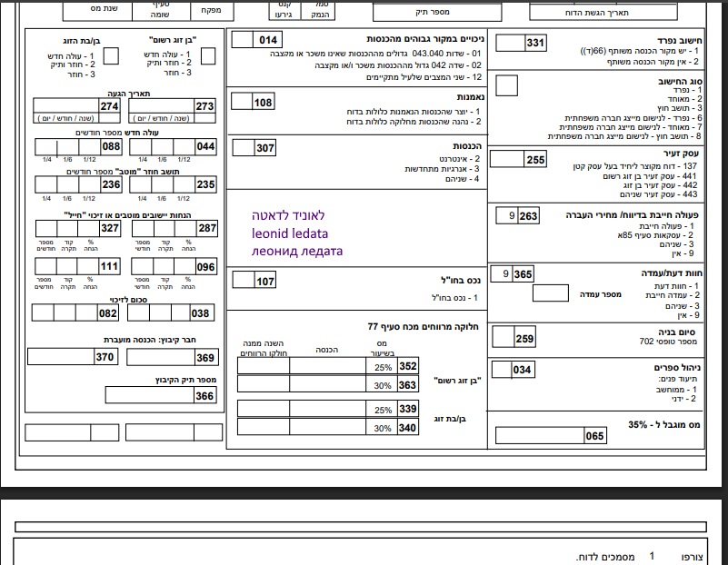Click the heading 'סיום בניה'
The image size is (728, 565).
(676, 332)
